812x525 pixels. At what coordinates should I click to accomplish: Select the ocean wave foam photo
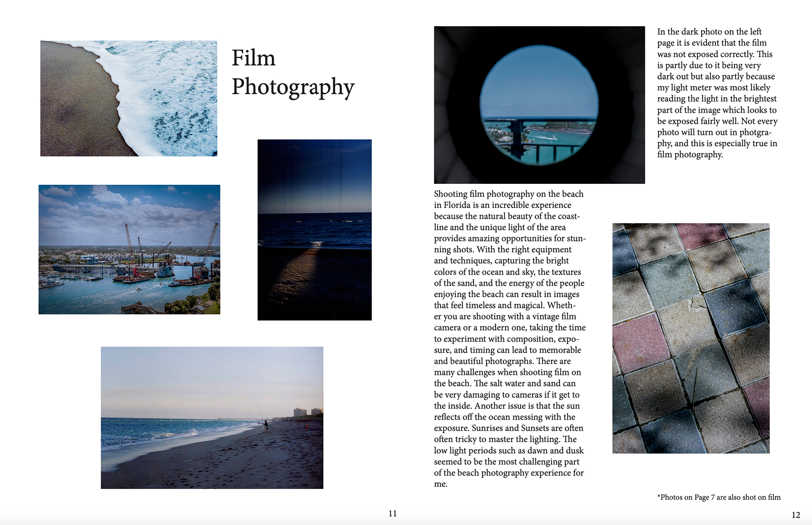point(129,98)
